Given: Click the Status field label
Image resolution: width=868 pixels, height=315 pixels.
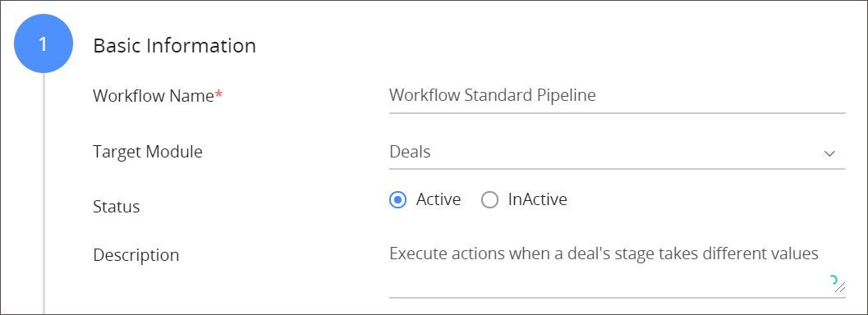Looking at the screenshot, I should click(x=117, y=207).
